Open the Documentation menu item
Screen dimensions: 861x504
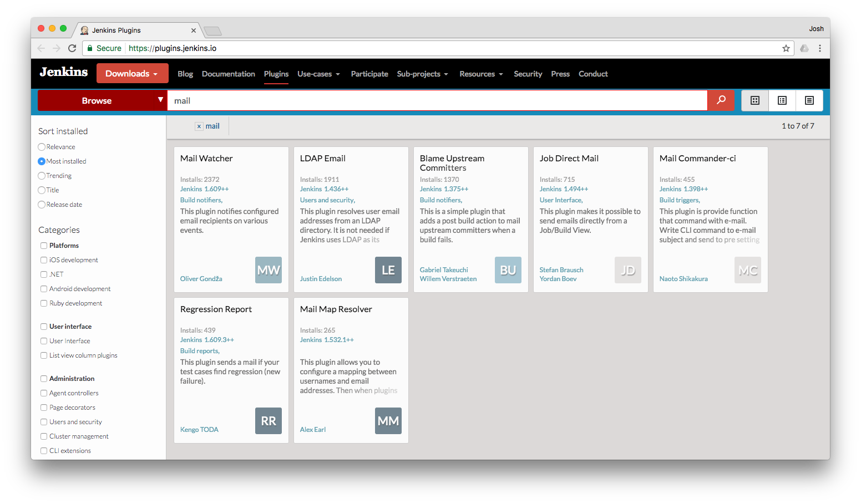tap(228, 74)
